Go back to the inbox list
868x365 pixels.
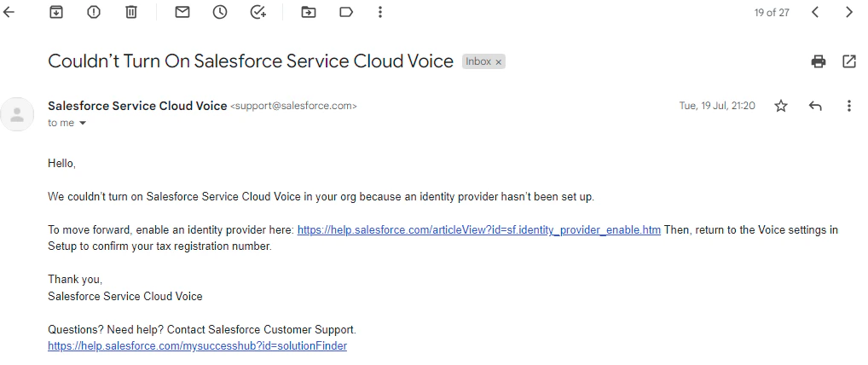pyautogui.click(x=9, y=12)
